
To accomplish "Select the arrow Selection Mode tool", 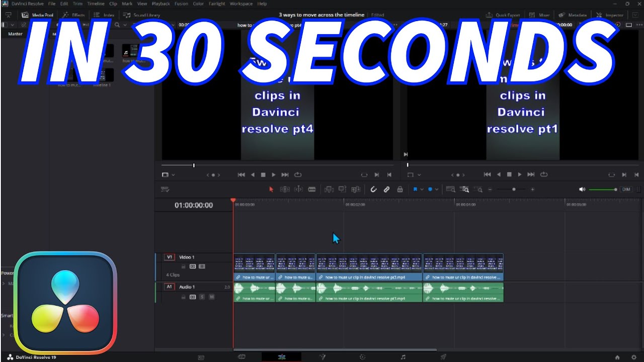I will 271,190.
